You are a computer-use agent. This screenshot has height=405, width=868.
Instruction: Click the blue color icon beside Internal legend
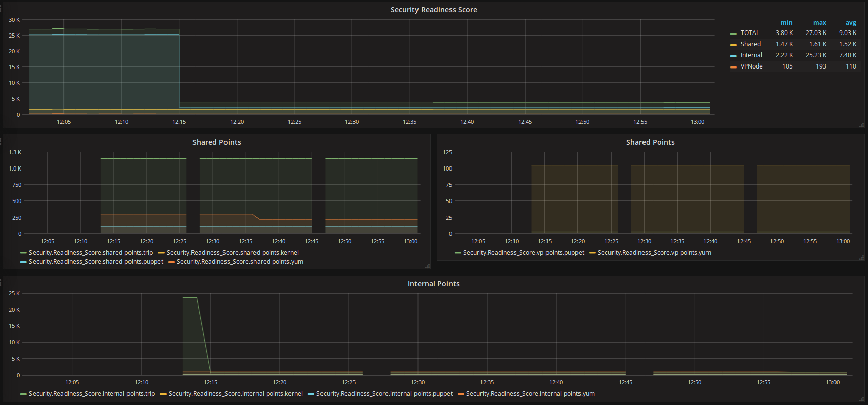(733, 56)
